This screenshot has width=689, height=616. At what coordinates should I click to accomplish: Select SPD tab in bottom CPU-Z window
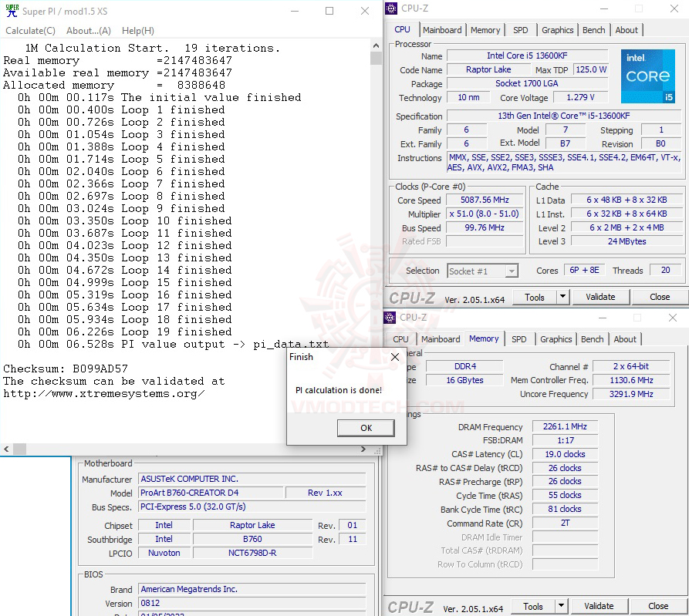(519, 339)
